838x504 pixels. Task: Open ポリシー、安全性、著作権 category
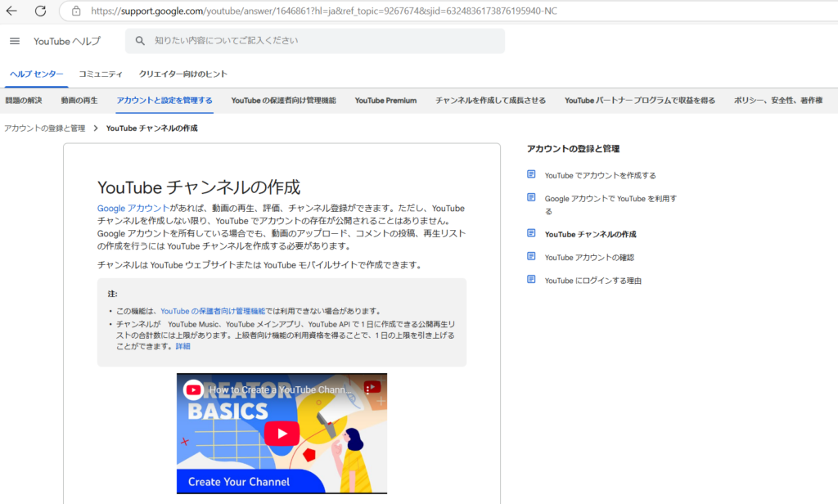click(777, 101)
